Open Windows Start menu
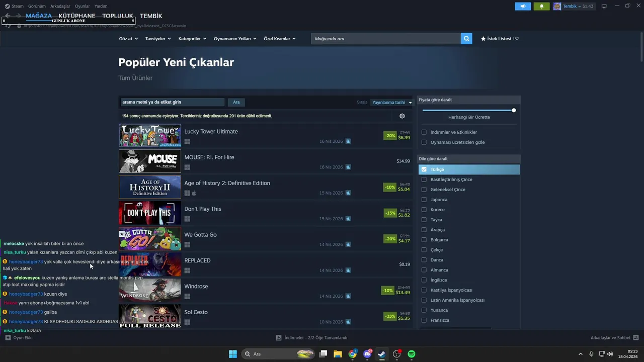644x362 pixels. tap(233, 354)
